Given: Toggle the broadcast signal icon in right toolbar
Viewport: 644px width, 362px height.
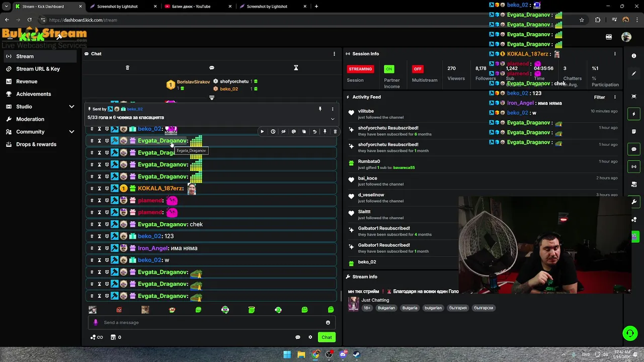Looking at the screenshot, I should pyautogui.click(x=634, y=166).
